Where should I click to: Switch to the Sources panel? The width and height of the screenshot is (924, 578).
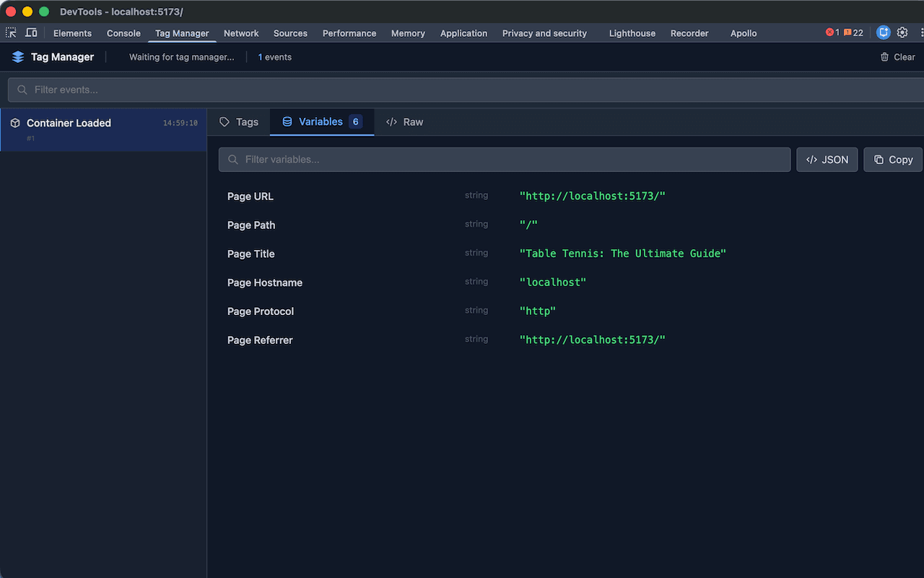coord(290,33)
